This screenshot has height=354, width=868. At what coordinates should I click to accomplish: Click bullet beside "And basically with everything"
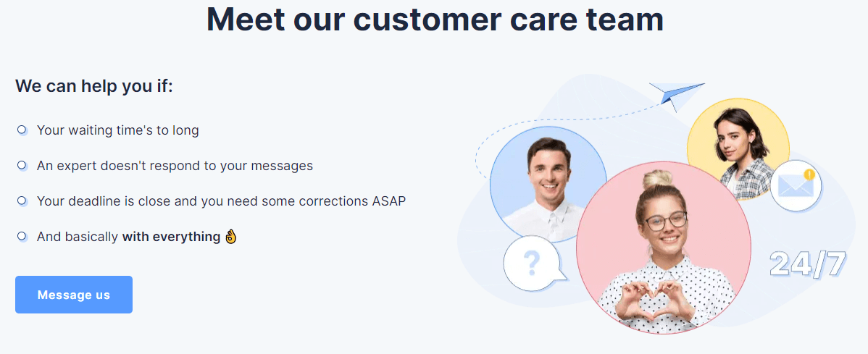click(22, 236)
